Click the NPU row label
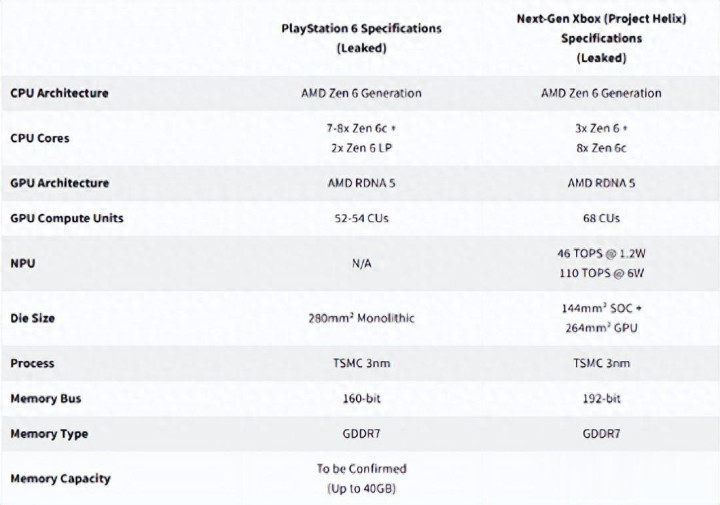This screenshot has width=720, height=505. point(22,264)
